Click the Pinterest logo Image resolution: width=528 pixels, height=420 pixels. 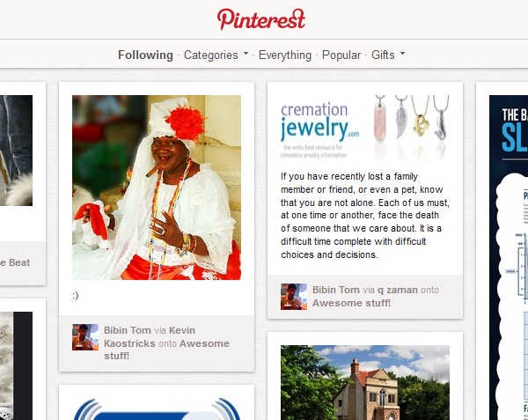coord(261,19)
